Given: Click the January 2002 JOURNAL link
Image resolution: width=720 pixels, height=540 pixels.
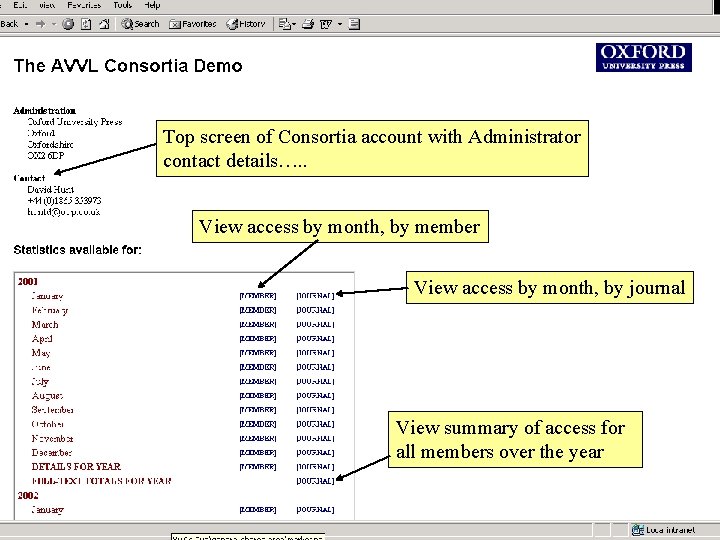Looking at the screenshot, I should pyautogui.click(x=315, y=509).
